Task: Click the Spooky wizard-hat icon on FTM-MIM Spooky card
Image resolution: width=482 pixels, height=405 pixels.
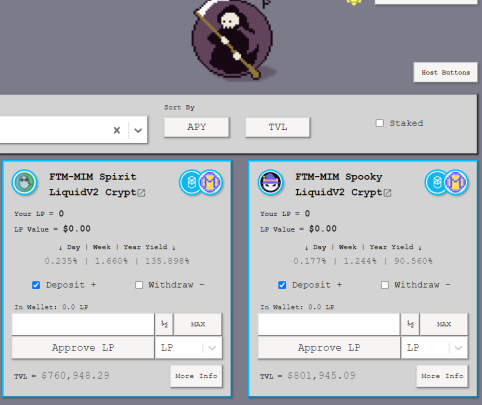Action: pyautogui.click(x=270, y=183)
